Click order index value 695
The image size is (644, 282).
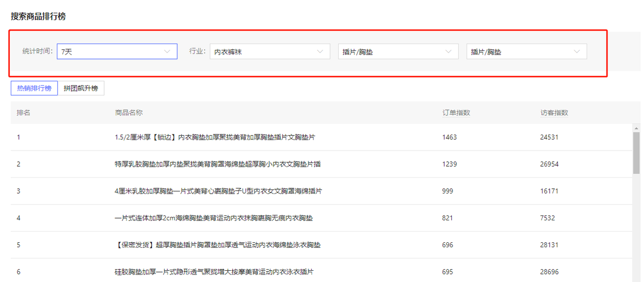[x=448, y=272]
